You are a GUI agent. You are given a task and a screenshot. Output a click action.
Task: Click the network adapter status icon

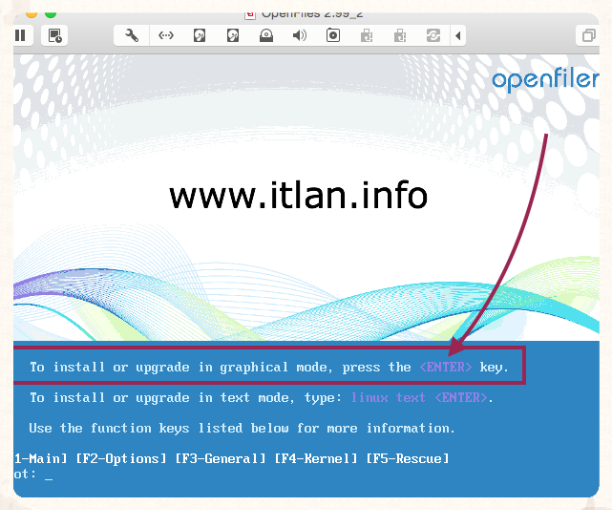pyautogui.click(x=166, y=35)
